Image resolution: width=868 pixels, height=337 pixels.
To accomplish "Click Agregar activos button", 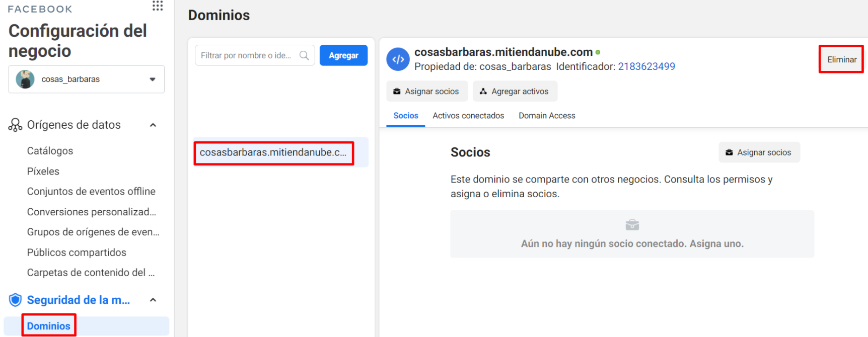I will [x=515, y=91].
